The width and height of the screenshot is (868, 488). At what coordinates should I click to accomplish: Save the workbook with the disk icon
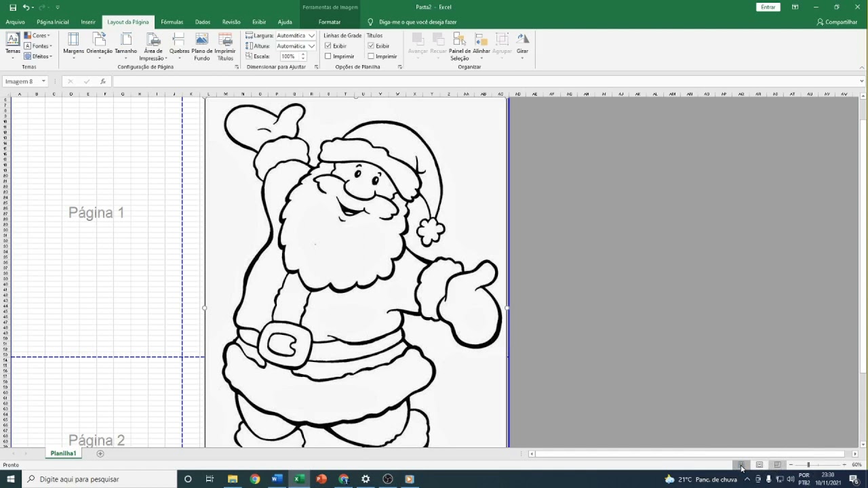coord(12,7)
